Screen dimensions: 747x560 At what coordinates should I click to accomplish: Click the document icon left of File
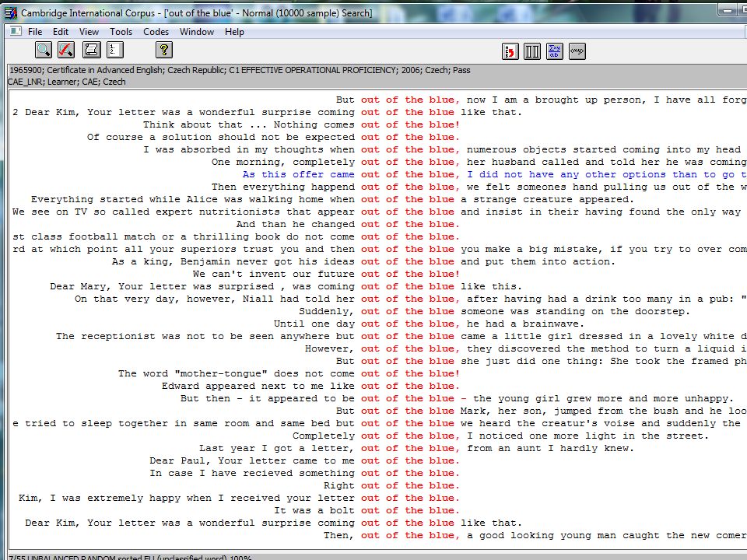16,31
